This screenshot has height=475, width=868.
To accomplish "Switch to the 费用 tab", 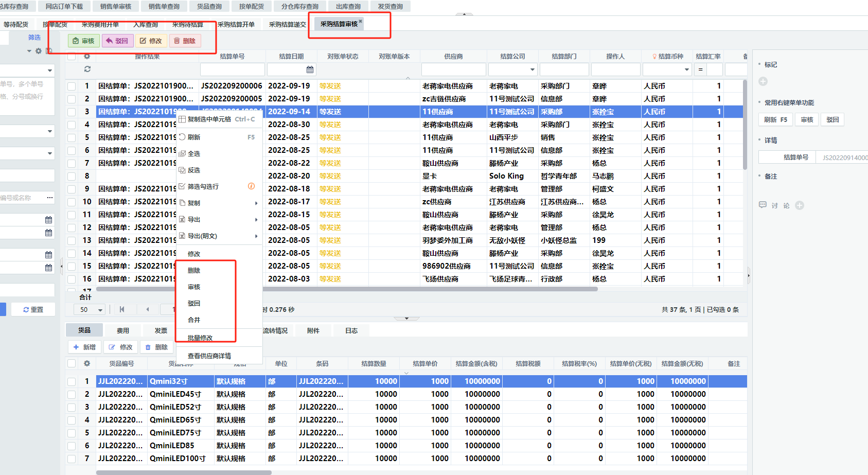I will coord(122,330).
